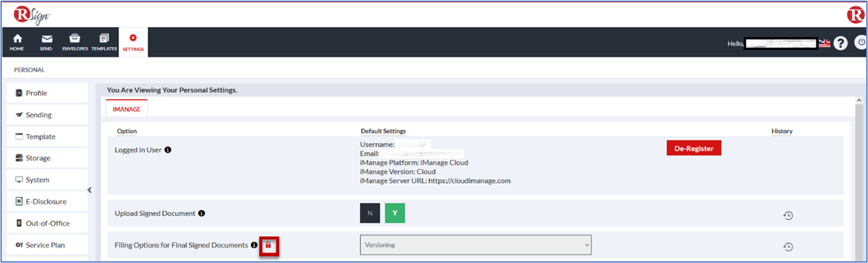Open the Versioning filing options dropdown
868x263 pixels.
point(475,245)
